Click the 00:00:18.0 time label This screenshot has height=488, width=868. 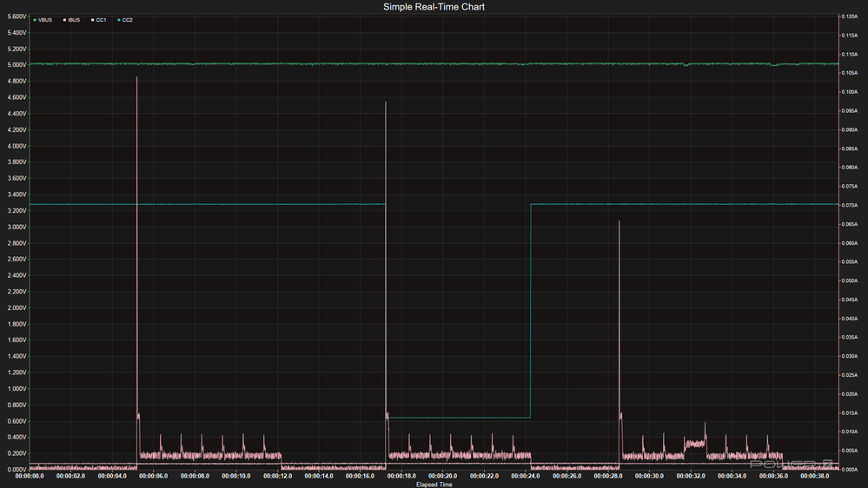click(x=401, y=476)
